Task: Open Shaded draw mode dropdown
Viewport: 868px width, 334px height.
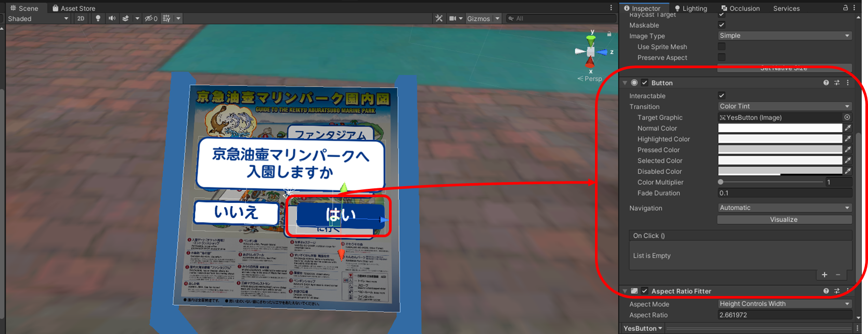Action: (x=37, y=18)
